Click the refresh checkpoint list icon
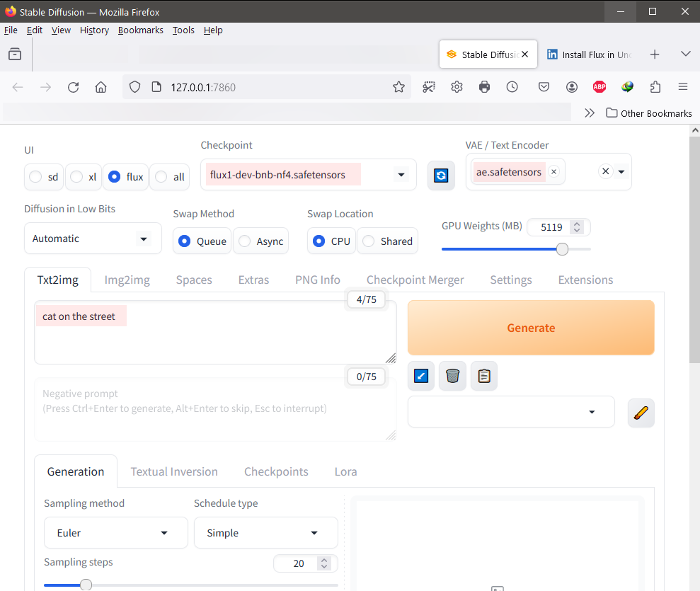 coord(441,175)
